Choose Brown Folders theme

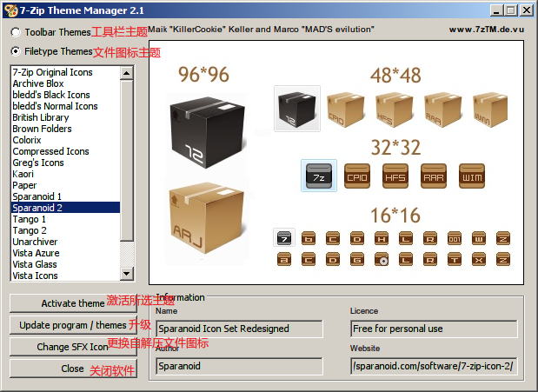point(66,129)
